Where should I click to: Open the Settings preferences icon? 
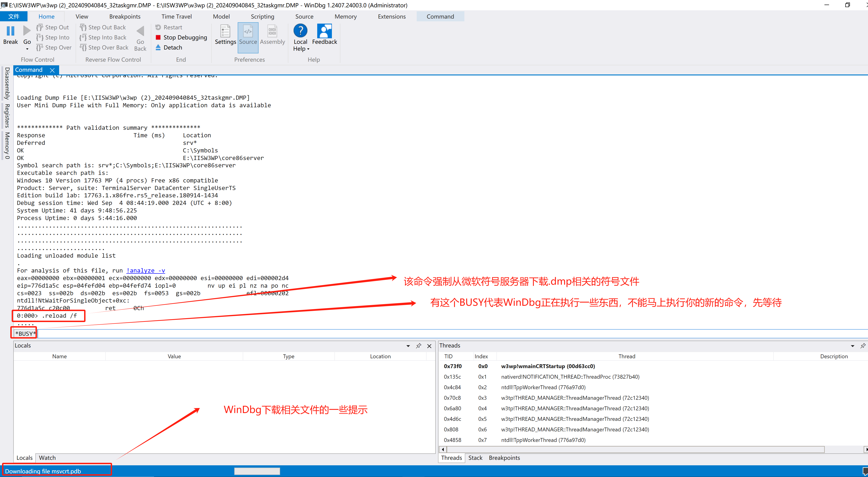coord(225,31)
